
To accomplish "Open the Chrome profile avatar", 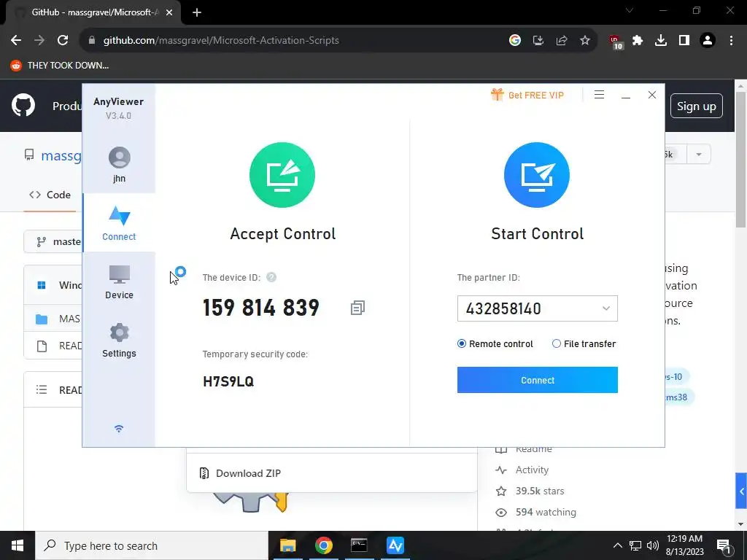I will (708, 41).
